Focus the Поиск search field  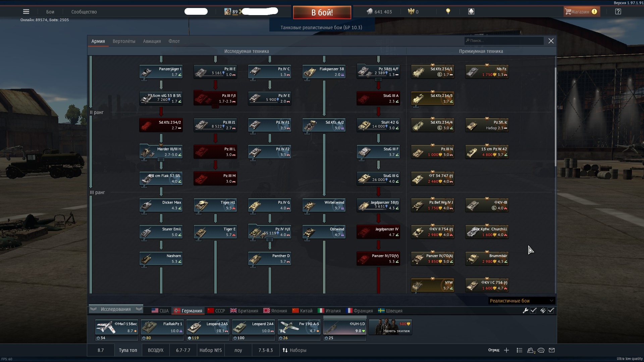point(504,41)
